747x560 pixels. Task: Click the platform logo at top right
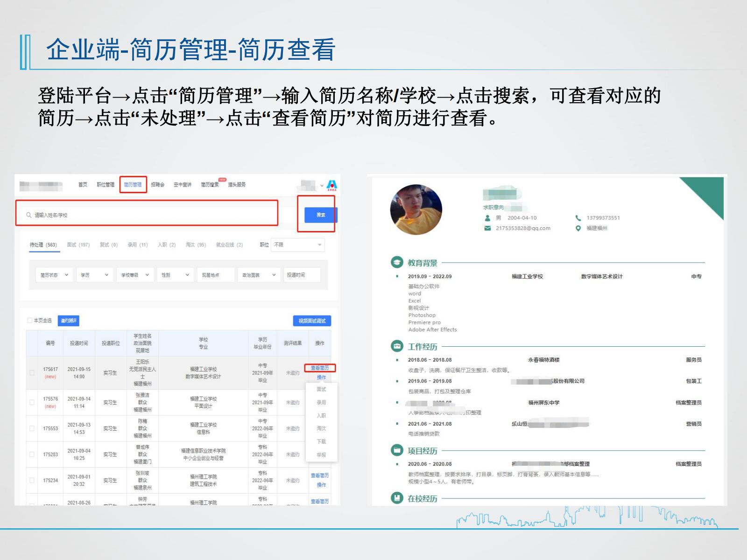point(331,185)
